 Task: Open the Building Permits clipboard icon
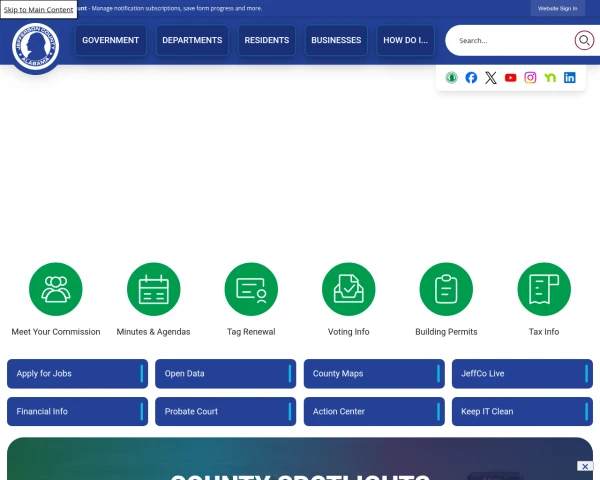(x=446, y=289)
